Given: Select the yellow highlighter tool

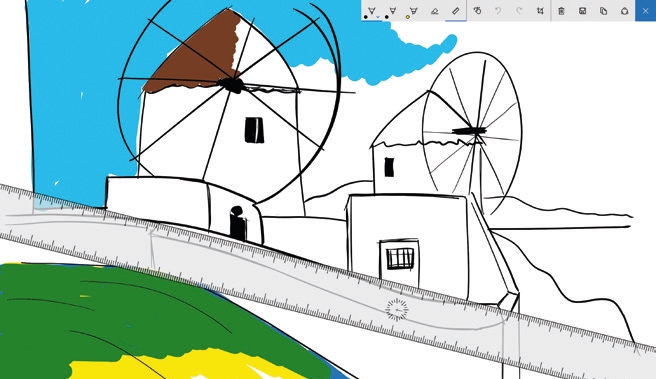Looking at the screenshot, I should click(413, 11).
